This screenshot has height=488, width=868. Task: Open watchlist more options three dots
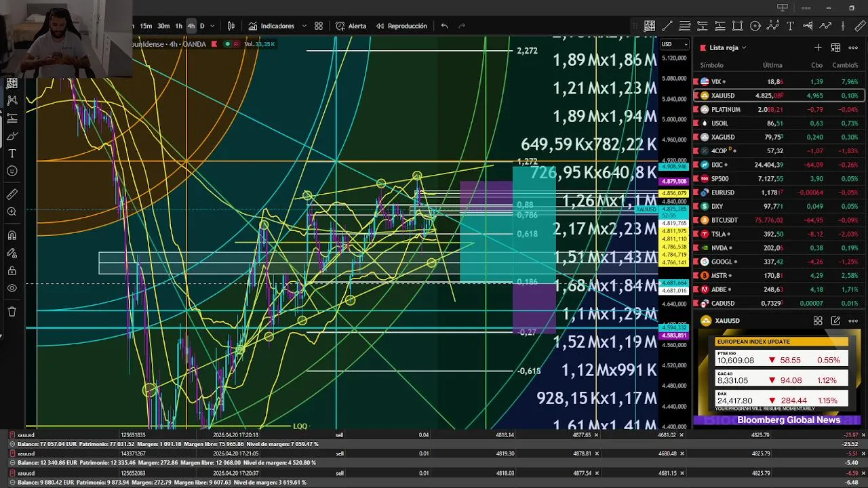(x=853, y=47)
